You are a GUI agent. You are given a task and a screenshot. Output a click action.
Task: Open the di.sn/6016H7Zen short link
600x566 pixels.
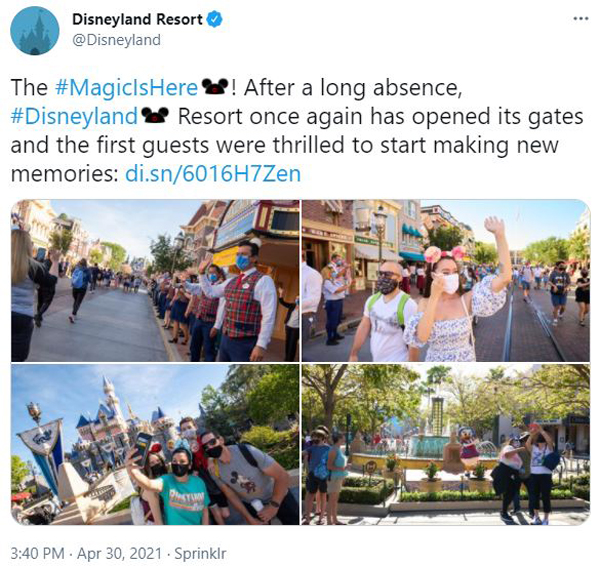[x=213, y=174]
